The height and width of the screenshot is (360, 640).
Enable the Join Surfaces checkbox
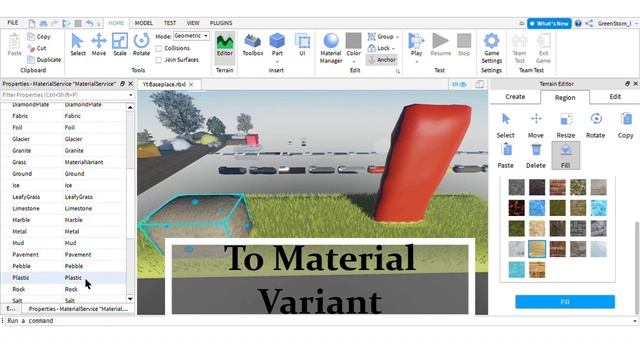159,60
